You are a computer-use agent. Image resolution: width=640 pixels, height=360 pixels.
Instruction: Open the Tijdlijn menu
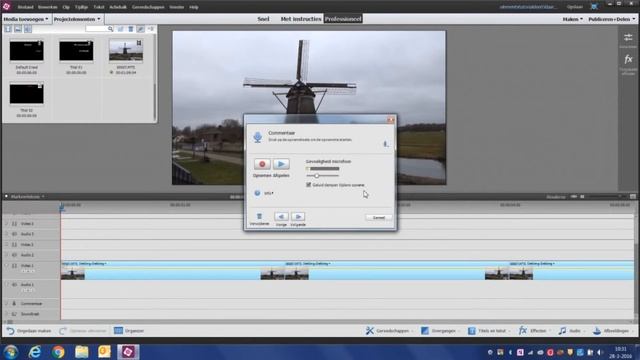coord(81,7)
